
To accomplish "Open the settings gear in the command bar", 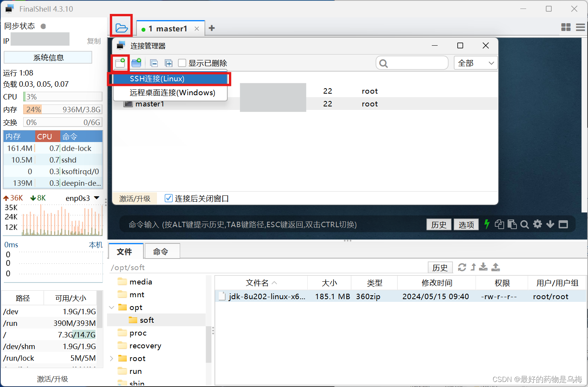I will [537, 224].
